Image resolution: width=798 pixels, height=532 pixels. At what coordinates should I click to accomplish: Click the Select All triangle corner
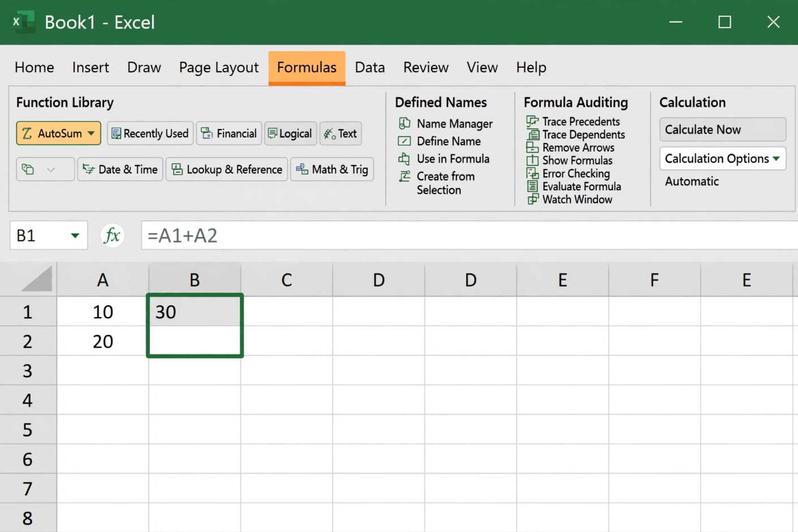pyautogui.click(x=37, y=279)
